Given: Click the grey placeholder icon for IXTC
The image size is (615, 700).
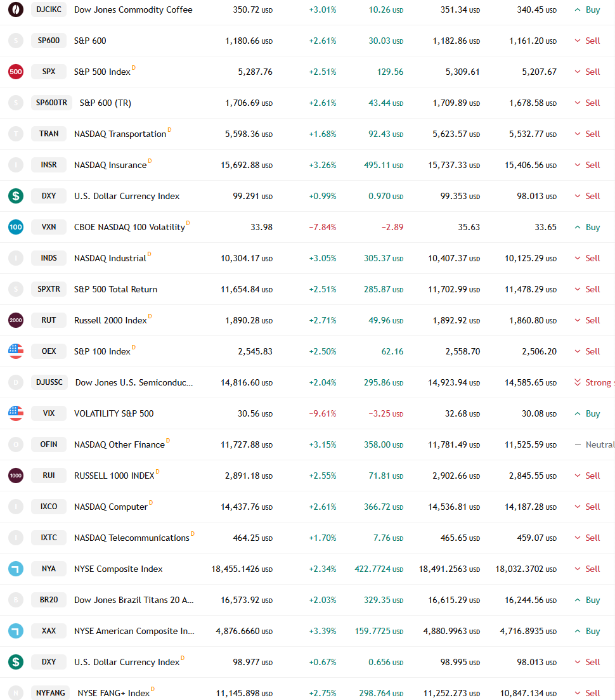Looking at the screenshot, I should [x=16, y=538].
